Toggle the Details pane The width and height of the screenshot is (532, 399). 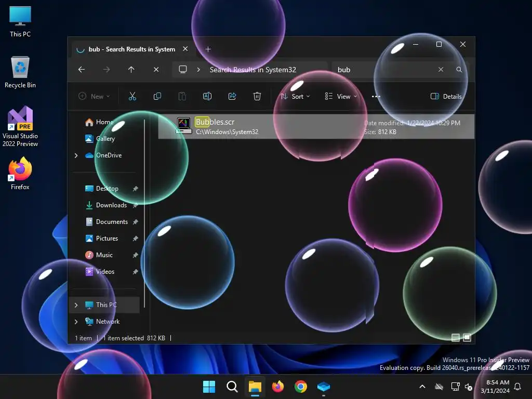click(446, 96)
